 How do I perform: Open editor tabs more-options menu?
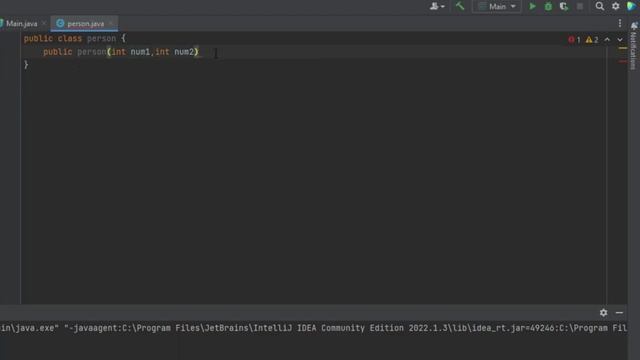[x=620, y=24]
